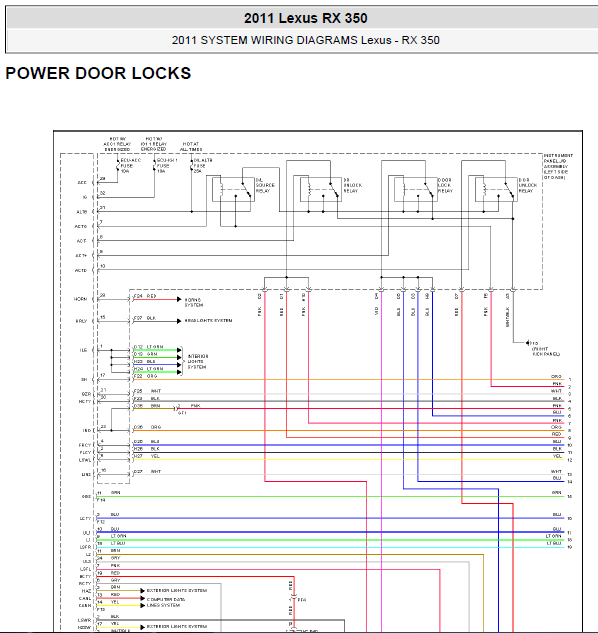
Task: Click the "COMPUTER DATA LINES SYSTEM" reference label
Action: (x=164, y=602)
